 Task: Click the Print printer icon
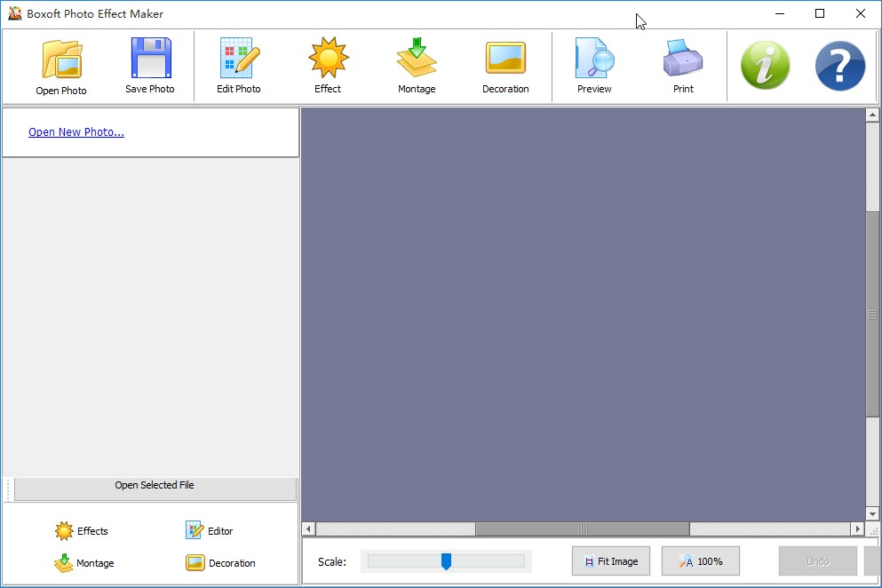click(683, 66)
